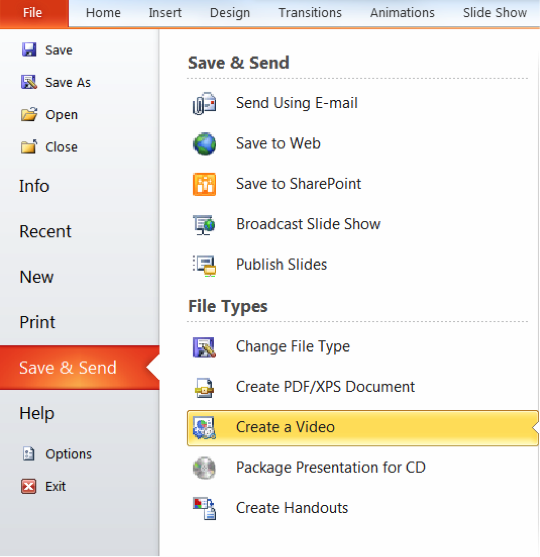Screen dimensions: 540x557
Task: Click the Send Using E-mail icon
Action: click(204, 103)
